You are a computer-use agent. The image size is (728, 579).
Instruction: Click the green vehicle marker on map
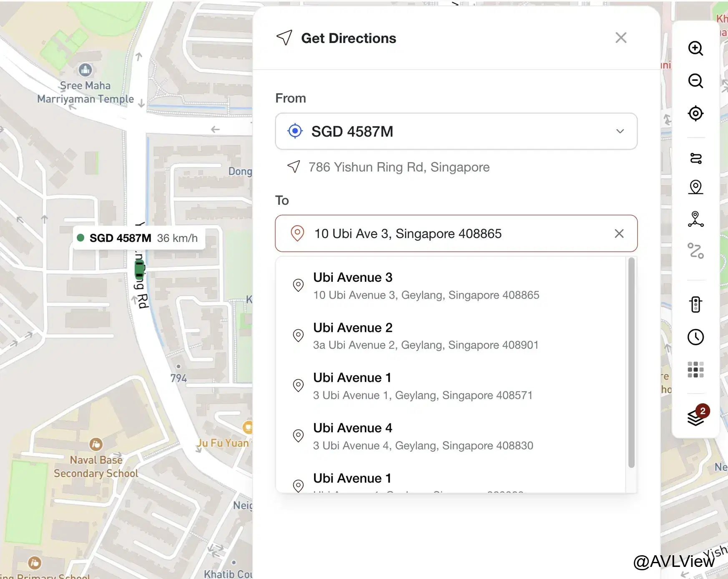140,269
